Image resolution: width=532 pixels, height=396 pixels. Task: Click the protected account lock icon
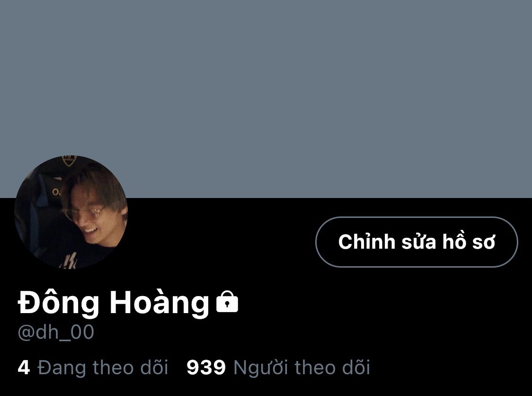click(x=227, y=301)
